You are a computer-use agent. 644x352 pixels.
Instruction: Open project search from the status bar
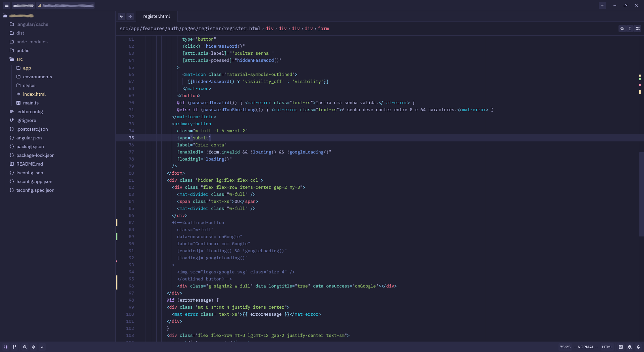tap(24, 347)
